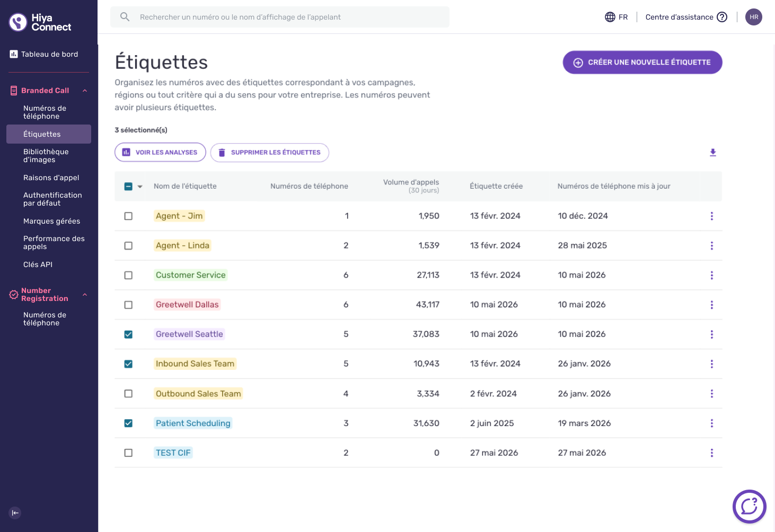Collapse the Branded Call section
775x532 pixels.
[85, 91]
